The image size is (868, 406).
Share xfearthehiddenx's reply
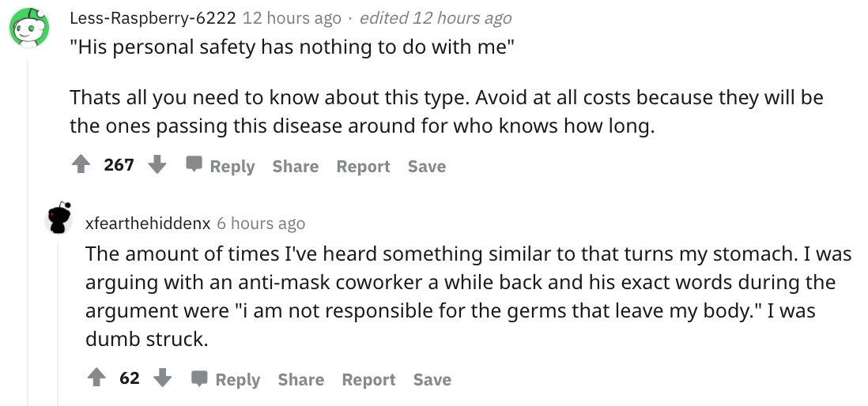click(301, 379)
